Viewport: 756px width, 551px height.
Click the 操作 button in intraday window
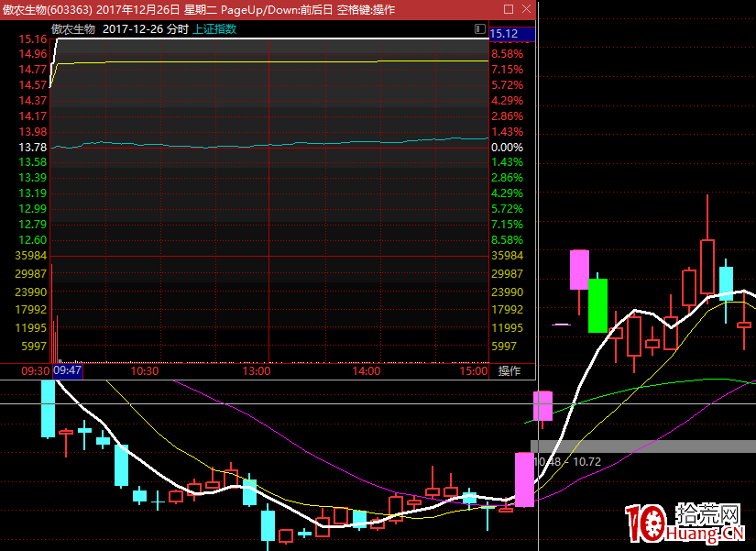(x=509, y=370)
